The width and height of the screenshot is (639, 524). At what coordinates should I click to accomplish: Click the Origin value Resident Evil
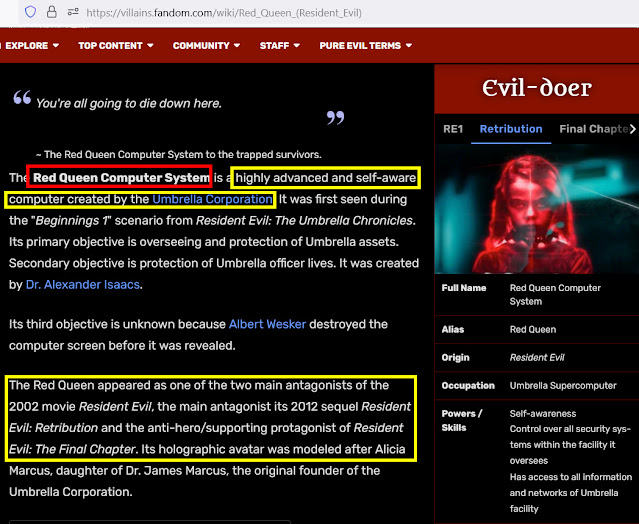537,357
